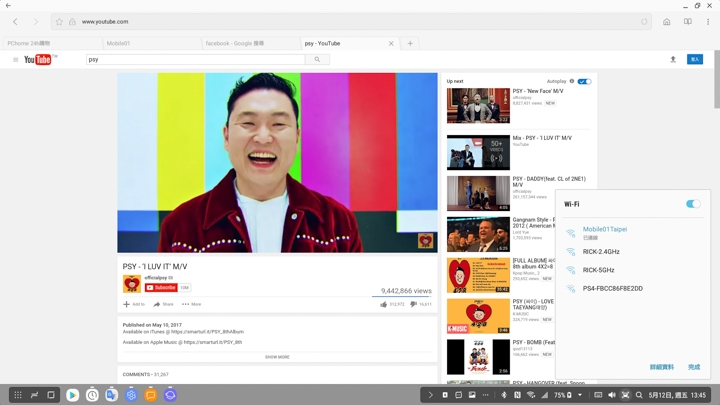The width and height of the screenshot is (720, 405).
Task: Click the thumbs-up like icon
Action: tap(383, 304)
